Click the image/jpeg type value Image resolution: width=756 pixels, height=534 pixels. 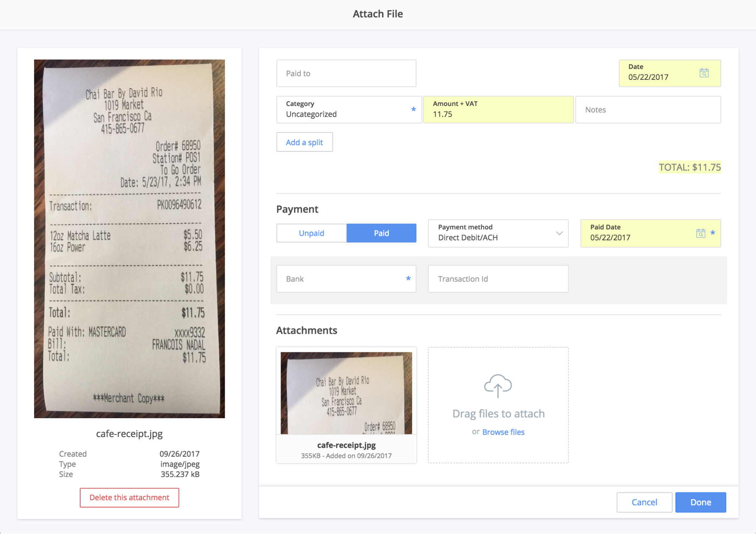tap(180, 464)
